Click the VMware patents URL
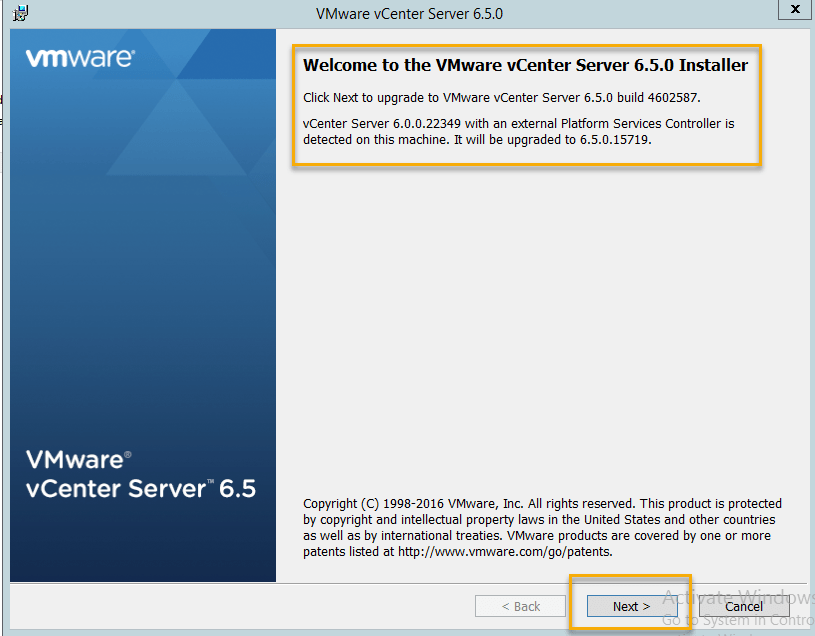 [x=504, y=551]
